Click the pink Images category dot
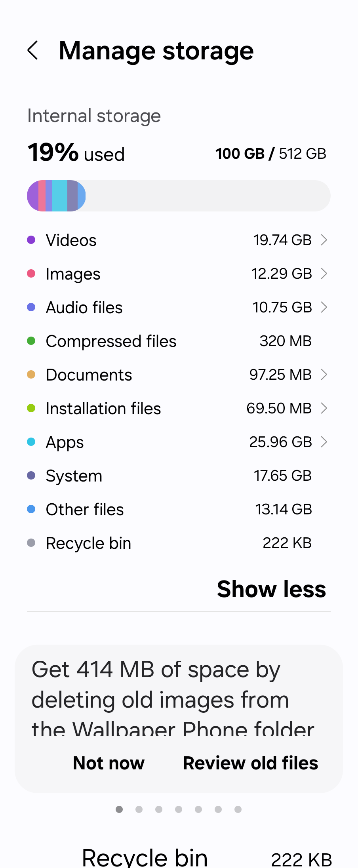This screenshot has height=868, width=358. tap(31, 273)
